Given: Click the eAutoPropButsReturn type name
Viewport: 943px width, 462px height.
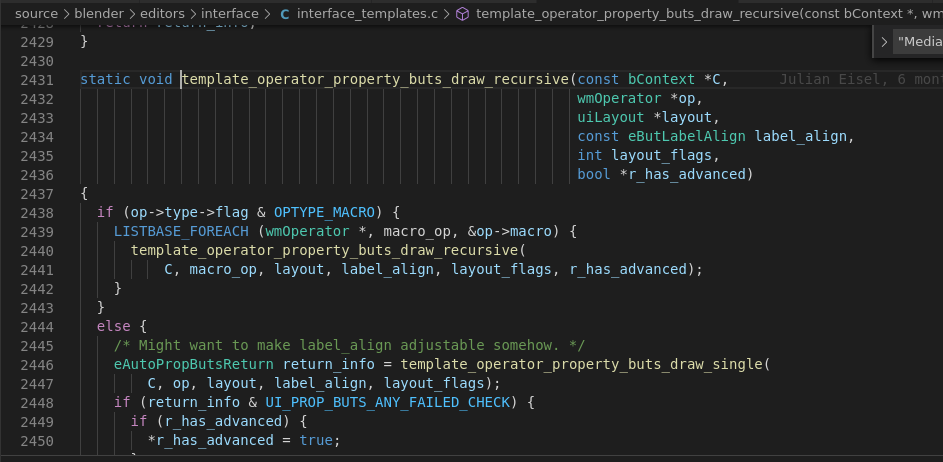Looking at the screenshot, I should tap(194, 365).
